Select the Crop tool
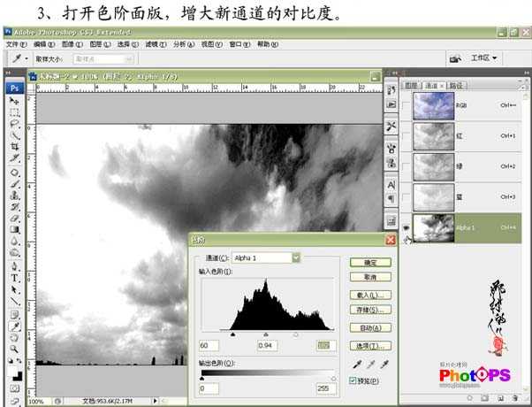Image resolution: width=532 pixels, height=407 pixels. (14, 146)
